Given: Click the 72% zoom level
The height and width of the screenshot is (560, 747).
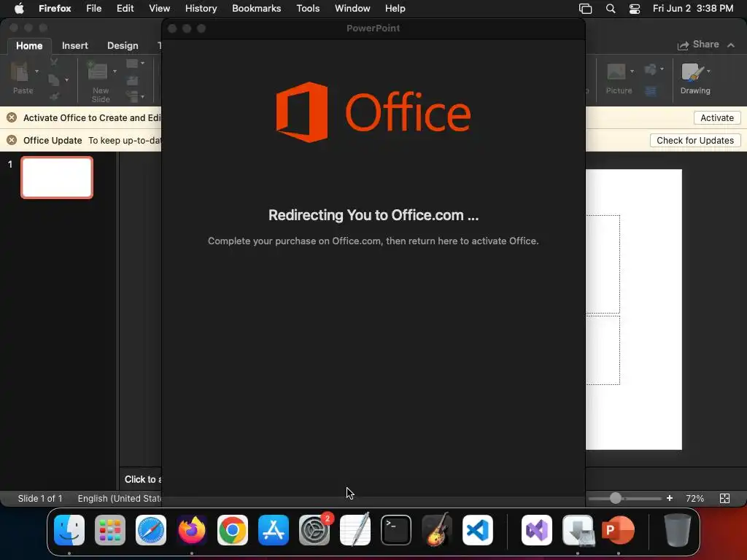Looking at the screenshot, I should pos(694,498).
